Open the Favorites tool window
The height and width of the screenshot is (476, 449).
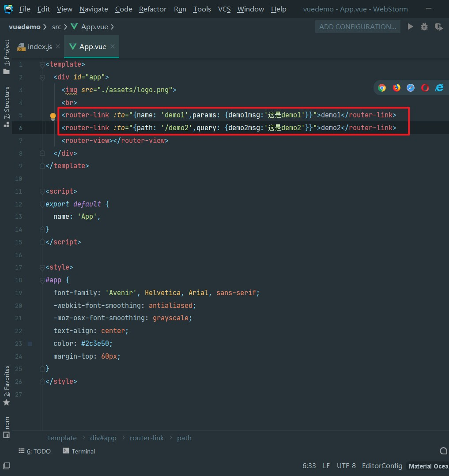pos(6,386)
